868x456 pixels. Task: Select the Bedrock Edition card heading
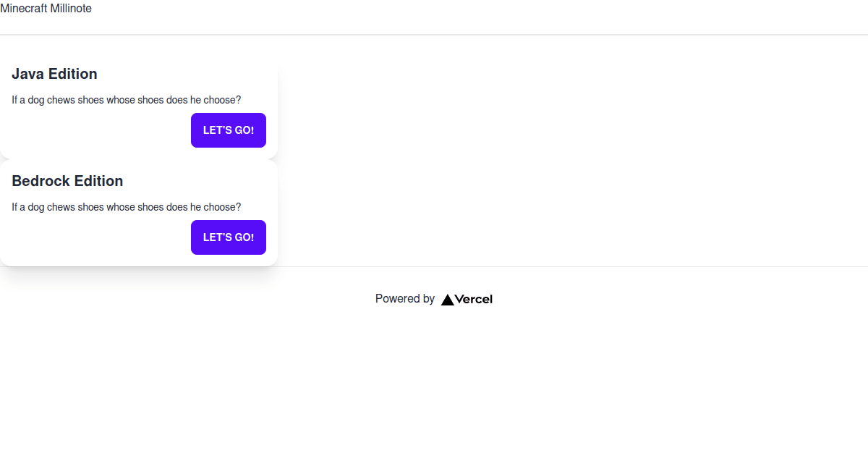67,181
